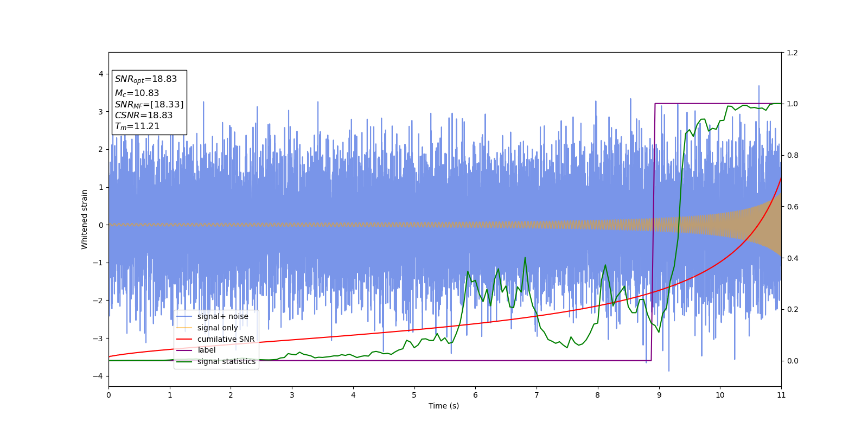The image size is (868, 434).
Task: Click the 'Whitened strain' y-axis label
Action: point(85,219)
